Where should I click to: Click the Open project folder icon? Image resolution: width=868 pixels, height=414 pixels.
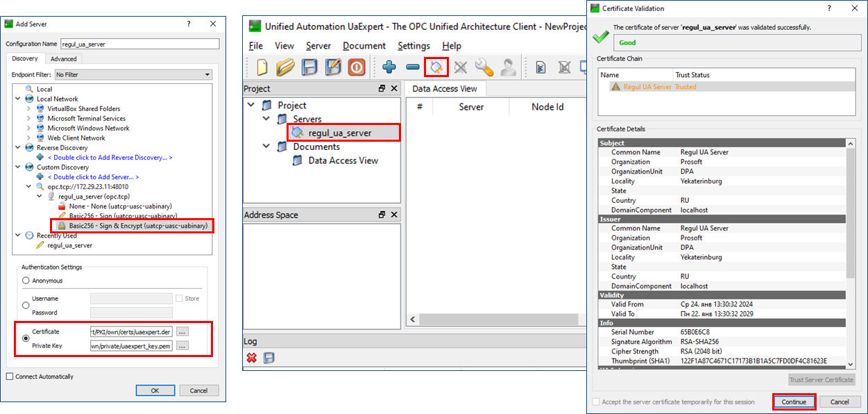(285, 67)
